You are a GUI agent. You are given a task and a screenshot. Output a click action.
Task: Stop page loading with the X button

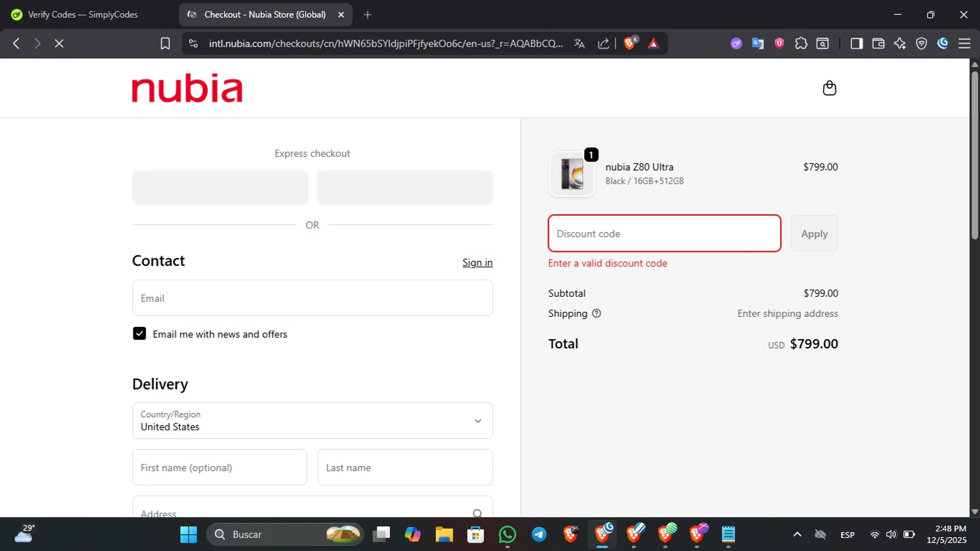point(59,43)
